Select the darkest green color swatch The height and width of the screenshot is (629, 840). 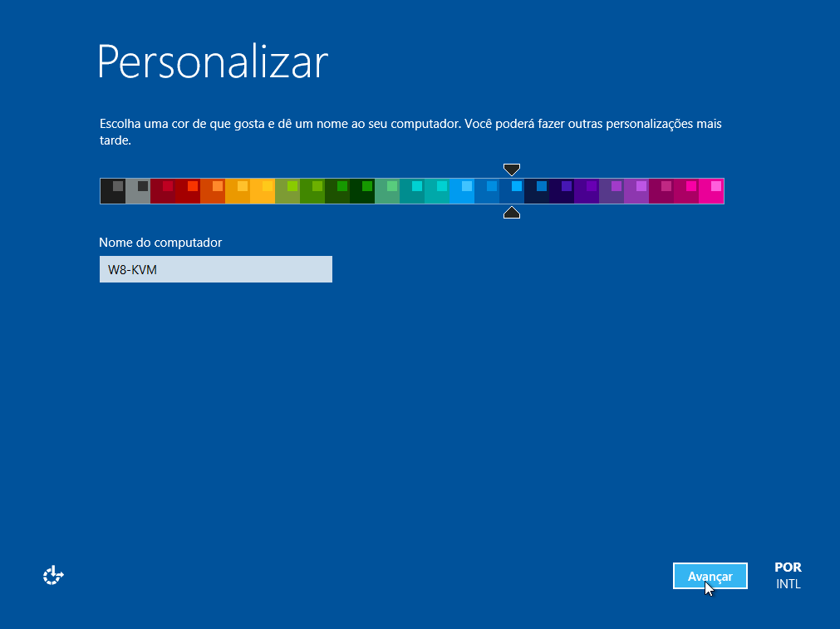[x=361, y=191]
